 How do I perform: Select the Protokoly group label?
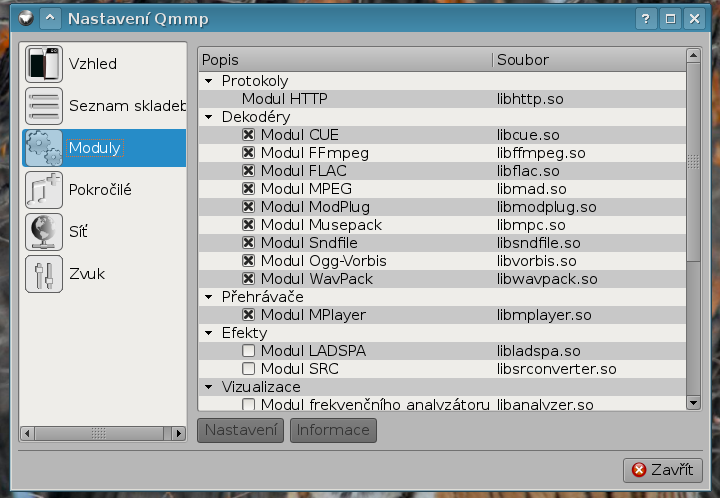pyautogui.click(x=255, y=81)
